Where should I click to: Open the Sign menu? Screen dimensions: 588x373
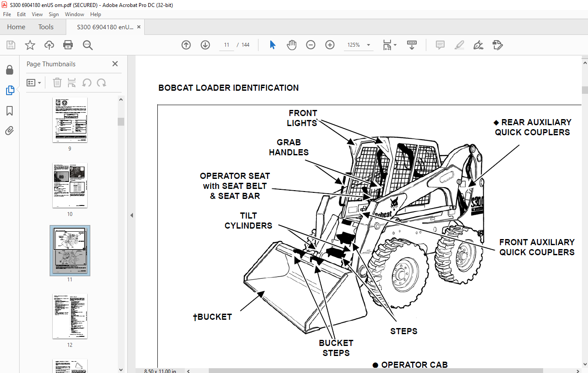pos(54,14)
